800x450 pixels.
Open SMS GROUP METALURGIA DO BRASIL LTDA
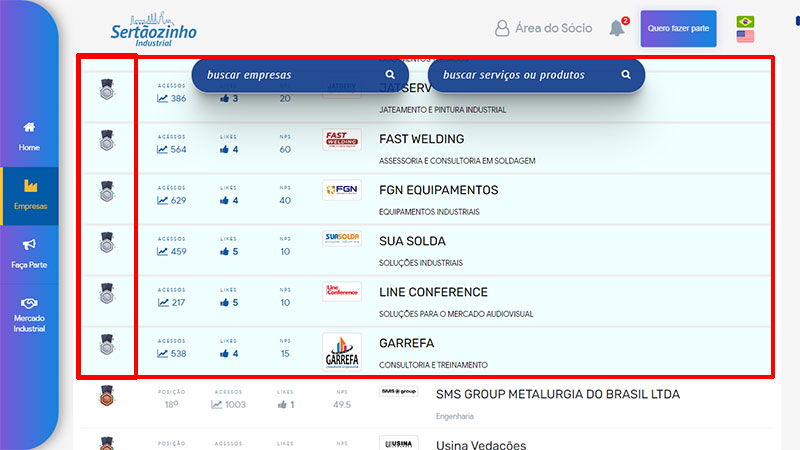(558, 394)
